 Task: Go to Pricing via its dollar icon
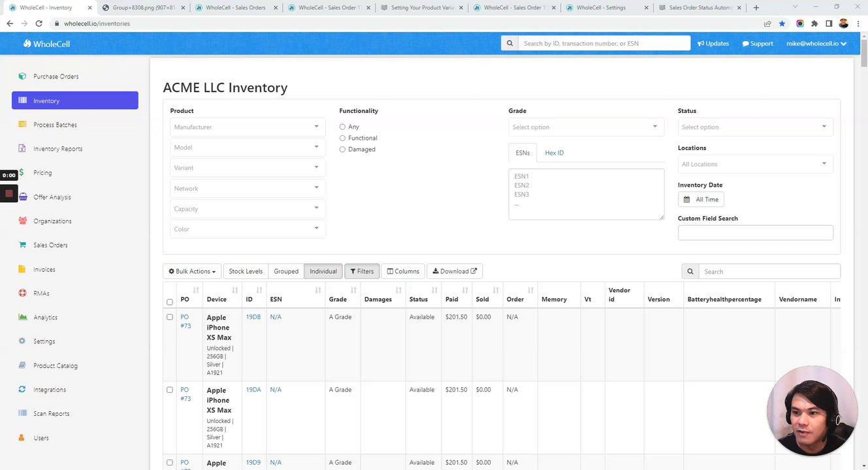(22, 173)
